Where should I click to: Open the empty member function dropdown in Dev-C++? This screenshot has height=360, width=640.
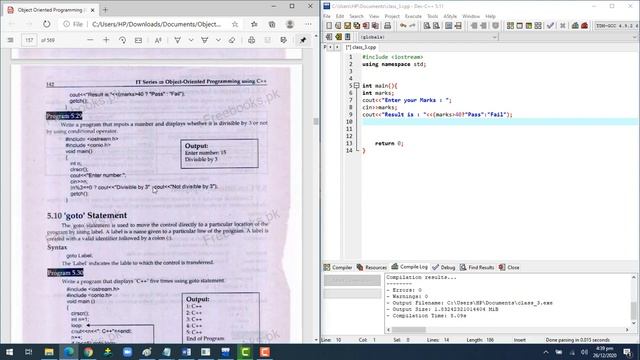(x=569, y=37)
